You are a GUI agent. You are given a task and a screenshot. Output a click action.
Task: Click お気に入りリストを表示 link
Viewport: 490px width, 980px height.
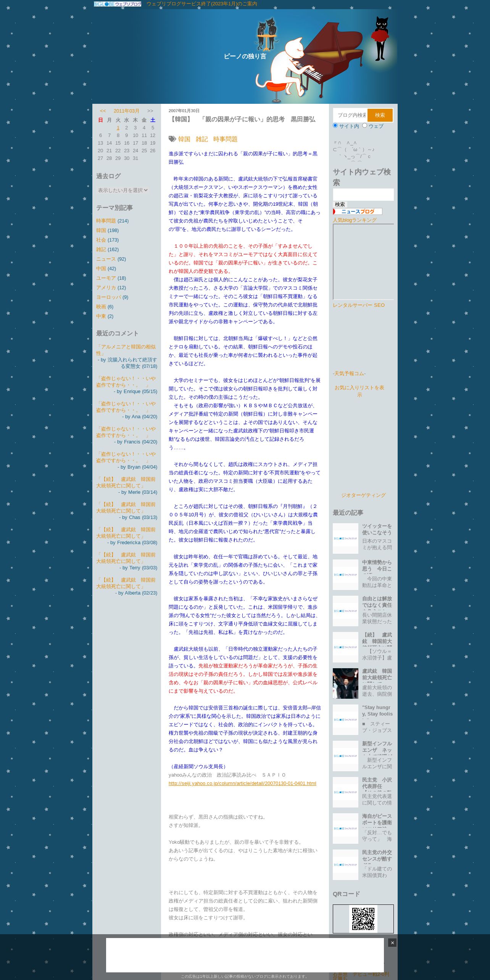coord(359,391)
